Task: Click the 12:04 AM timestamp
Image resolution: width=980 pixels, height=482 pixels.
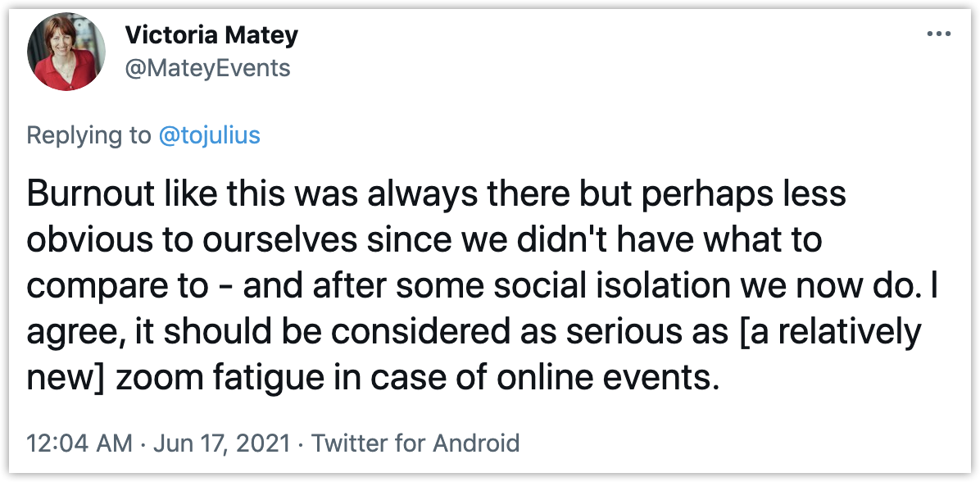Action: (x=79, y=443)
